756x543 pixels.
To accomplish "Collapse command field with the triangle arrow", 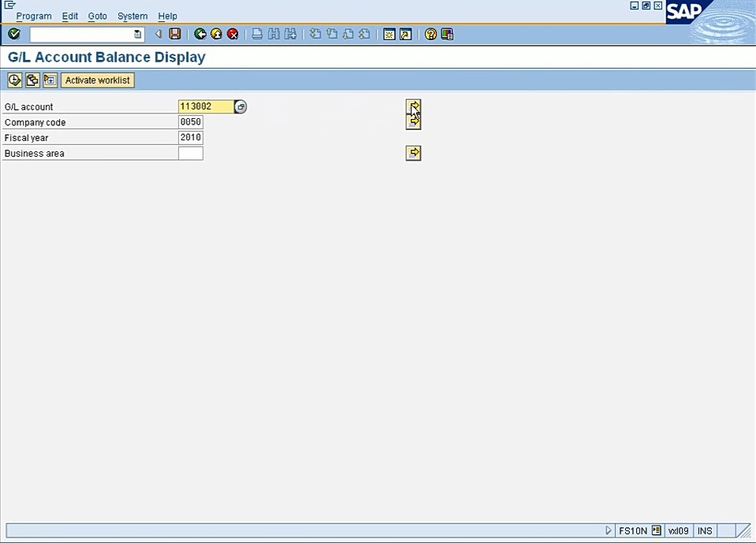I will coord(158,34).
